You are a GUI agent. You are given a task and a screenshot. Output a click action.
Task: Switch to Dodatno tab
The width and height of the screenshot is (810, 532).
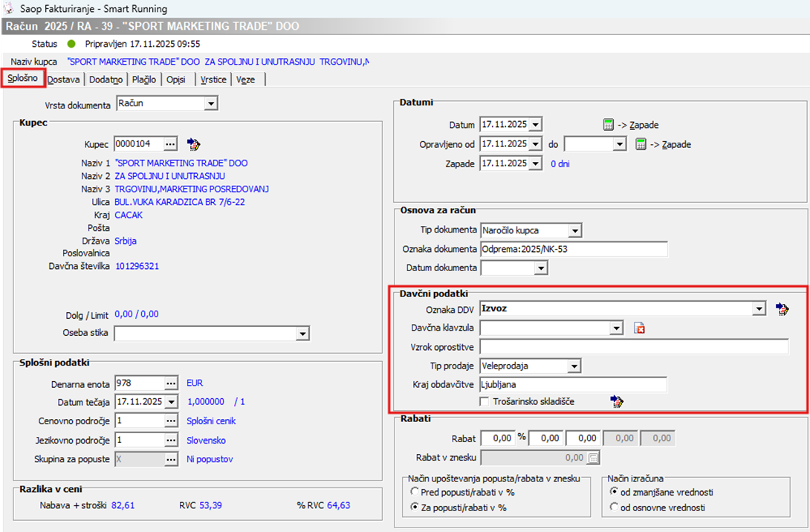click(106, 80)
